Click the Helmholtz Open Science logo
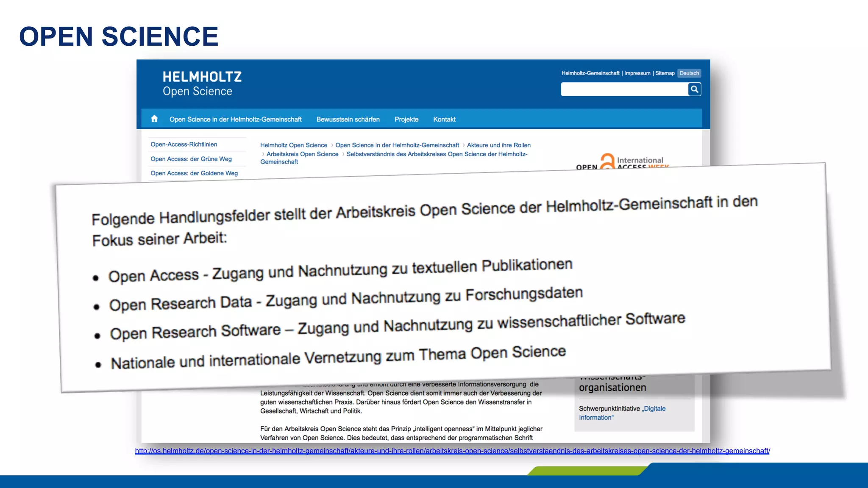 click(202, 83)
